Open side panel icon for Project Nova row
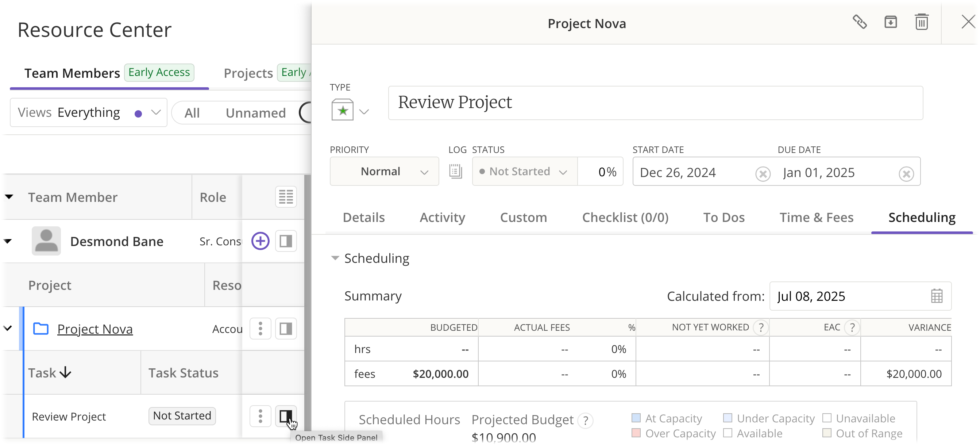 (286, 329)
